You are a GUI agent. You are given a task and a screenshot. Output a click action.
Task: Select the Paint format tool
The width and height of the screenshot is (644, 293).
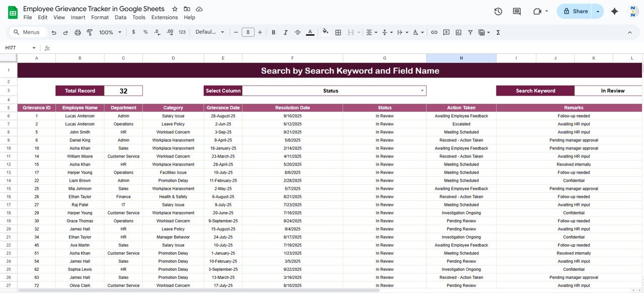[x=90, y=32]
